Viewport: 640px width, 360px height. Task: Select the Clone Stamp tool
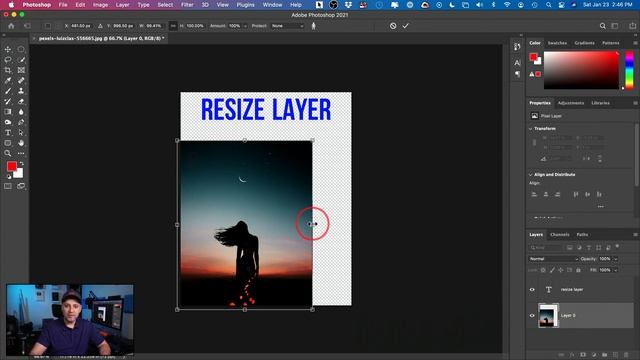click(21, 91)
